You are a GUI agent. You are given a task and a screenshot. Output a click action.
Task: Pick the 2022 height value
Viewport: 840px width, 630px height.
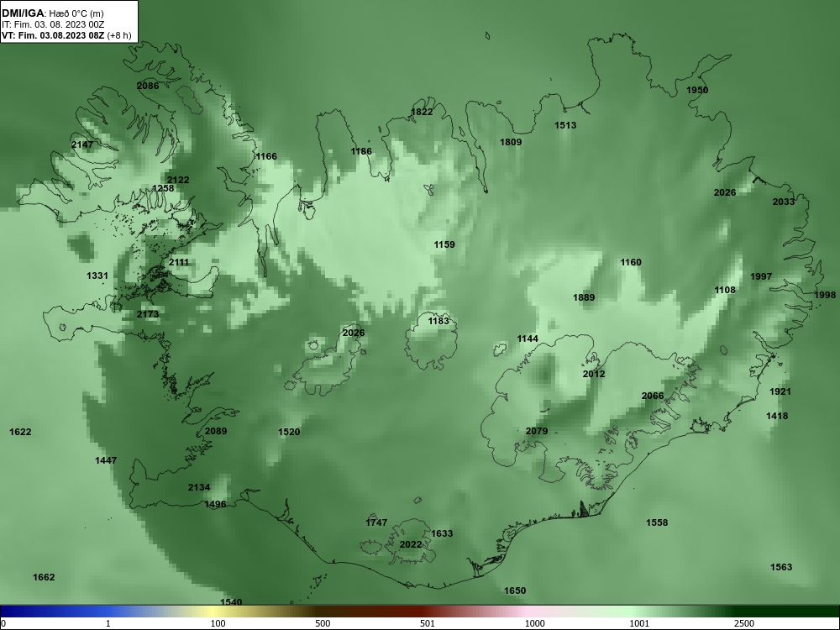[x=411, y=545]
